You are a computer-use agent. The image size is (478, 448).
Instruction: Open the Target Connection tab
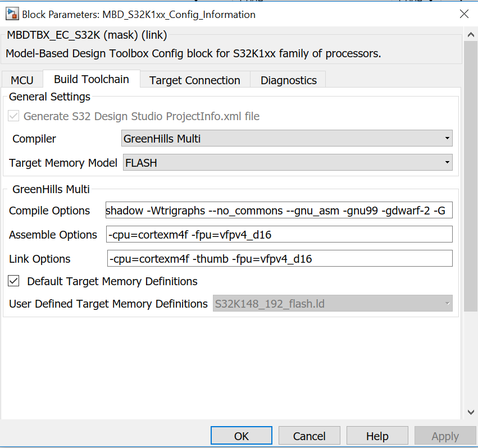click(194, 80)
